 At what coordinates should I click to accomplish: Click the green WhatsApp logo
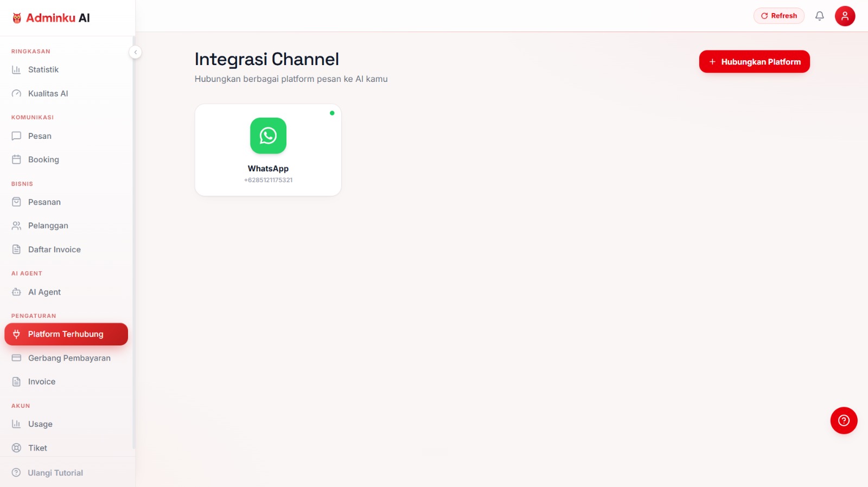268,136
